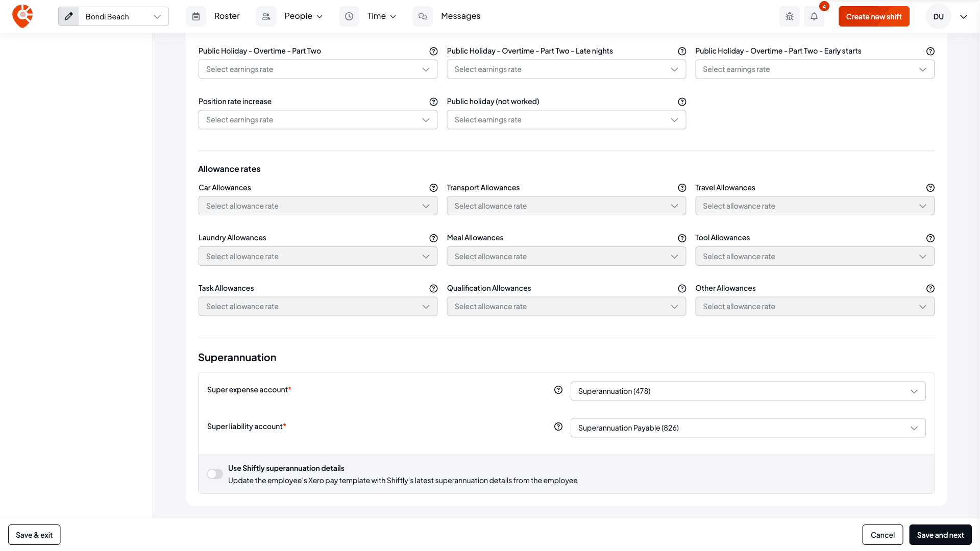Show help for Public Holiday Overtime Part Two Early starts
Image resolution: width=980 pixels, height=551 pixels.
(930, 51)
